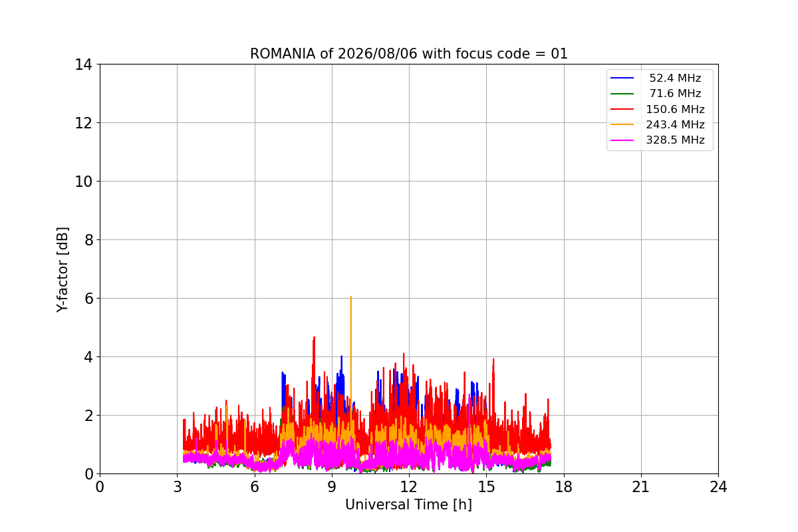The height and width of the screenshot is (532, 798).
Task: Click x-axis tick label 24
Action: pos(718,487)
